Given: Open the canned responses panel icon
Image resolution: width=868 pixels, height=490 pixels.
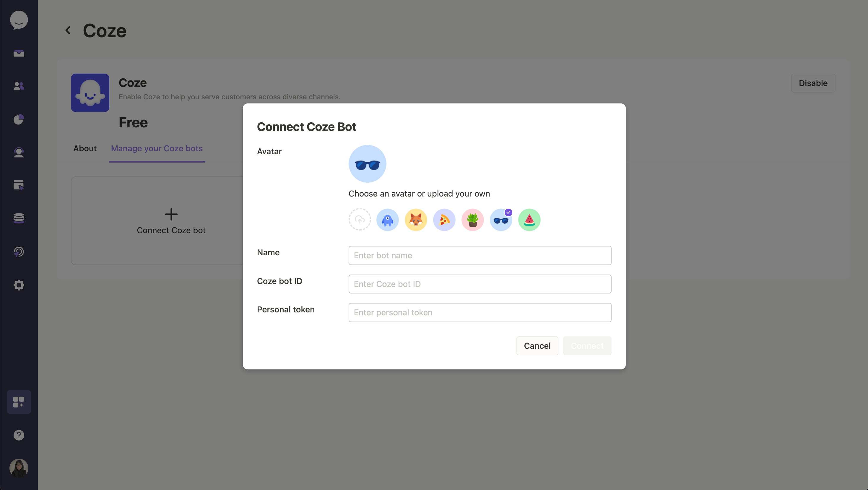Looking at the screenshot, I should pyautogui.click(x=19, y=185).
